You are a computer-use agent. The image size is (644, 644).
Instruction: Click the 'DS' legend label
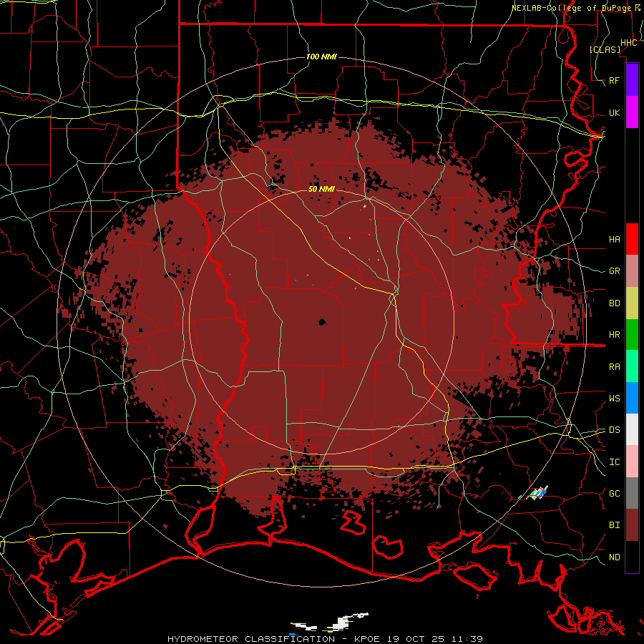614,430
